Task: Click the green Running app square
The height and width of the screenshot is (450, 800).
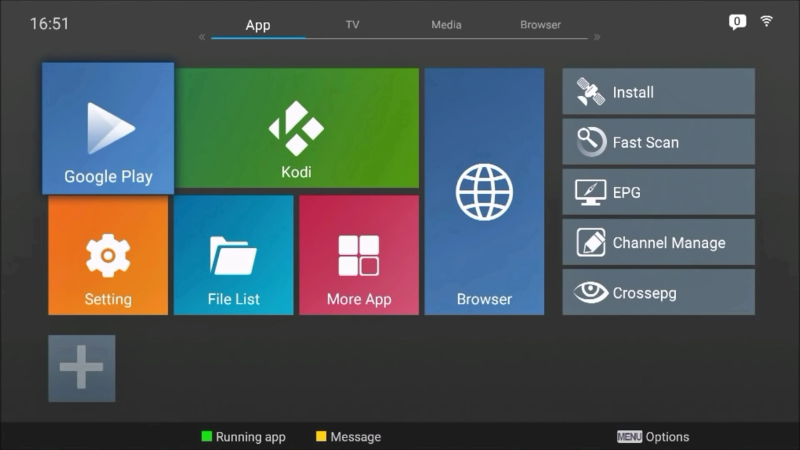Action: 207,436
